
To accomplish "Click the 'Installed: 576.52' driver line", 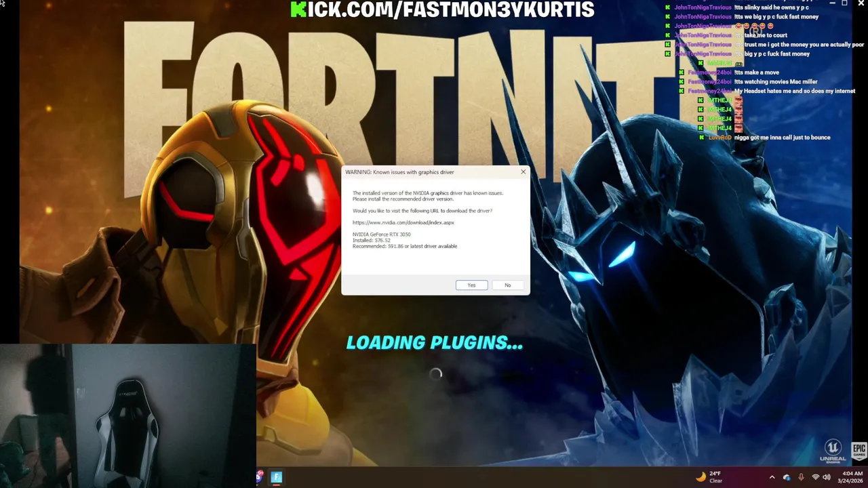I will tap(372, 240).
